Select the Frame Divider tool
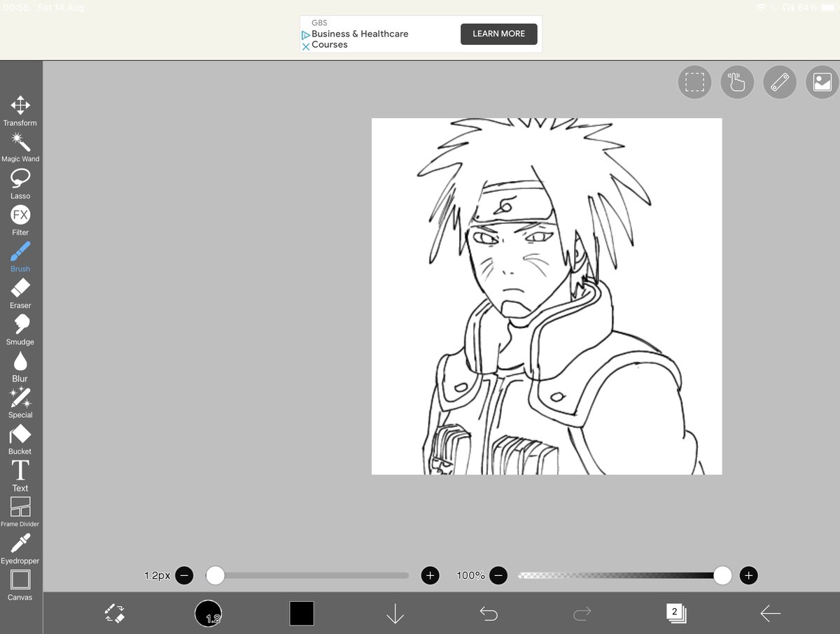Viewport: 840px width, 634px height. [20, 509]
